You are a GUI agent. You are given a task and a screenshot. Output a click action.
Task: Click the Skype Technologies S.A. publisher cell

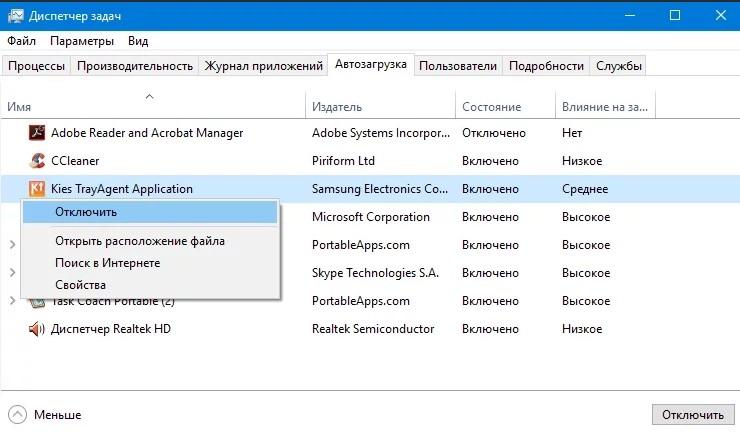pos(375,273)
